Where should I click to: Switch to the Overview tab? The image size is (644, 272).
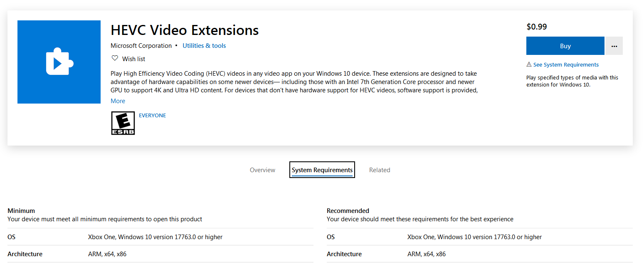click(x=262, y=170)
